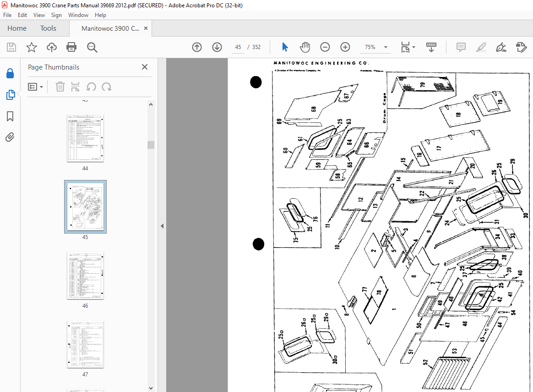The width and height of the screenshot is (533, 392).
Task: Open the Bookmarks panel in sidebar
Action: click(x=10, y=116)
